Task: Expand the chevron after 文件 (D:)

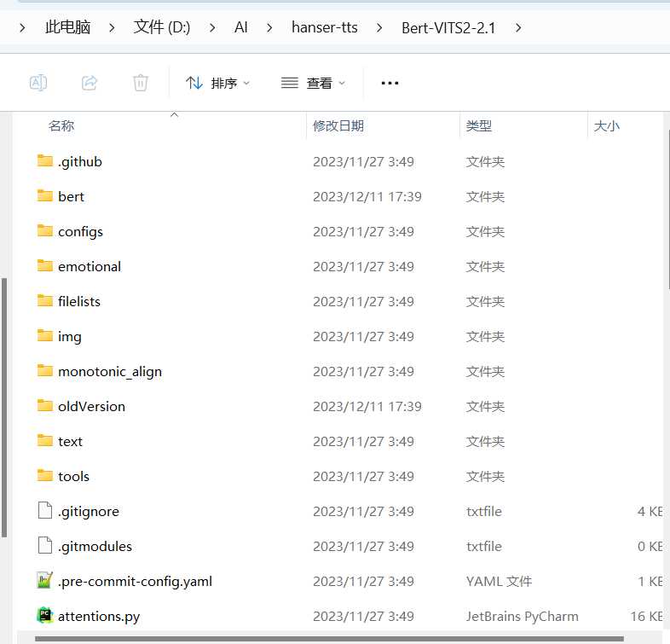Action: tap(212, 28)
